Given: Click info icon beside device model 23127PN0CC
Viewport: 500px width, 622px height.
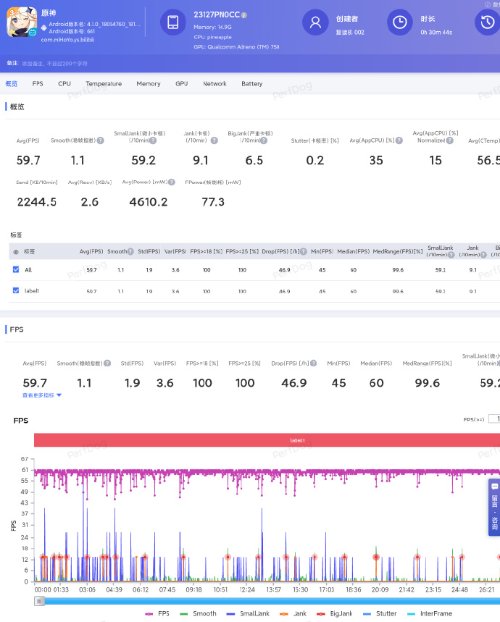Looking at the screenshot, I should (244, 15).
